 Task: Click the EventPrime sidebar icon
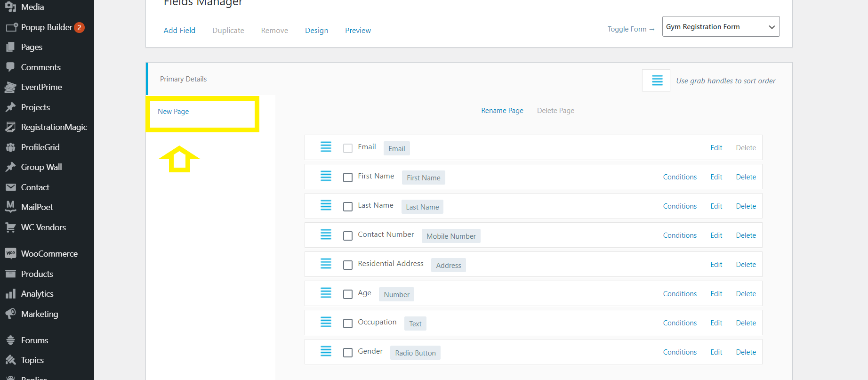coord(10,87)
